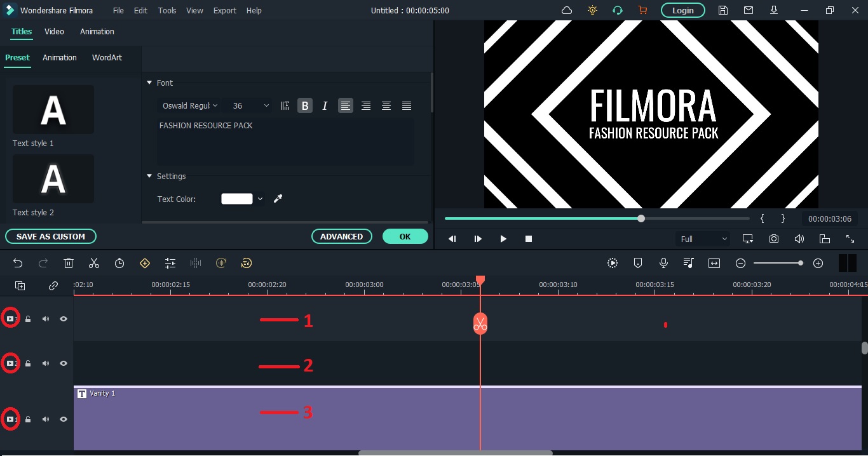Switch to the Video tab

(x=54, y=31)
